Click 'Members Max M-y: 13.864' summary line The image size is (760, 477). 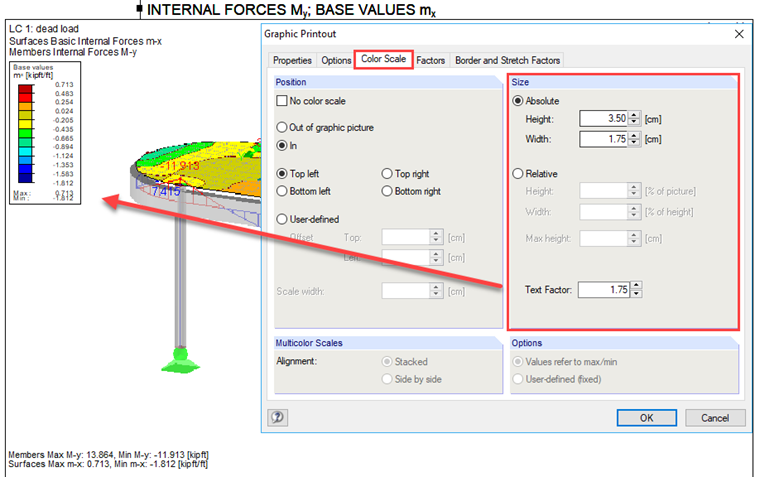(x=109, y=455)
